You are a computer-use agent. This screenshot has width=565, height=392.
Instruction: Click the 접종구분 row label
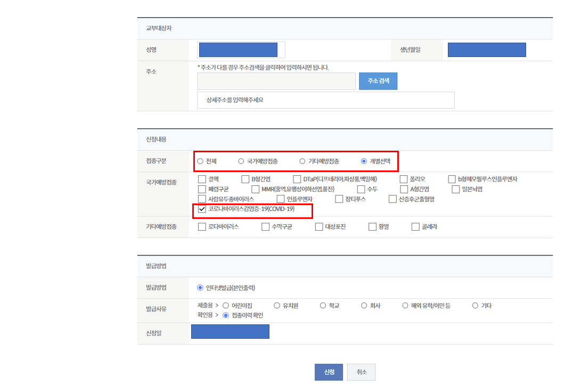(x=157, y=161)
